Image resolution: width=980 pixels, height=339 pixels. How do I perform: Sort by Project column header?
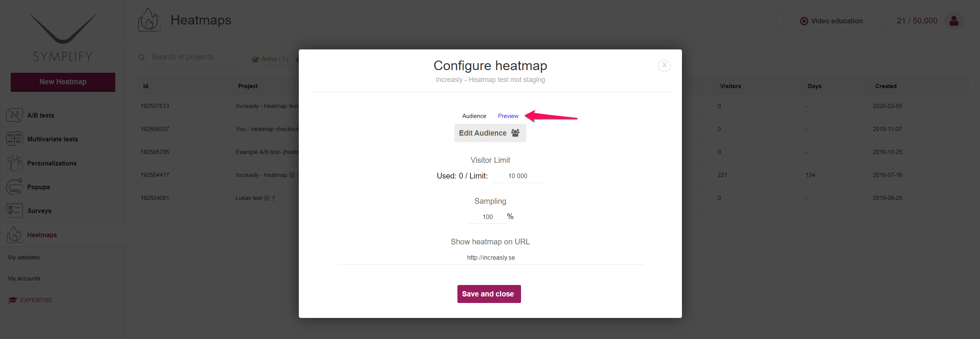(247, 86)
